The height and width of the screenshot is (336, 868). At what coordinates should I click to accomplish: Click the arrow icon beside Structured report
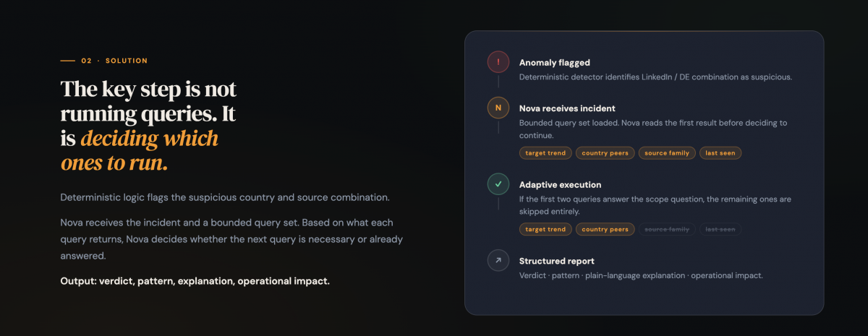tap(498, 261)
